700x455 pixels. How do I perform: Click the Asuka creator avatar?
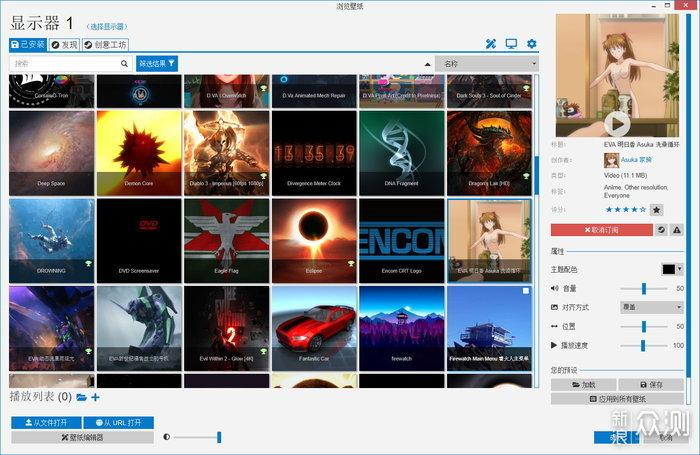(611, 160)
